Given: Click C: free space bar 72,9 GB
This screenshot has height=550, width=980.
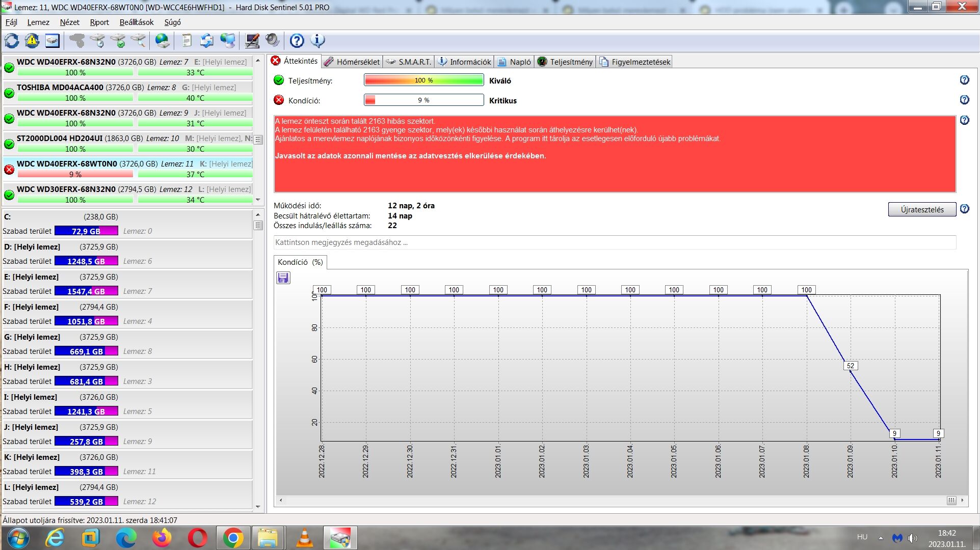Looking at the screenshot, I should coord(86,231).
